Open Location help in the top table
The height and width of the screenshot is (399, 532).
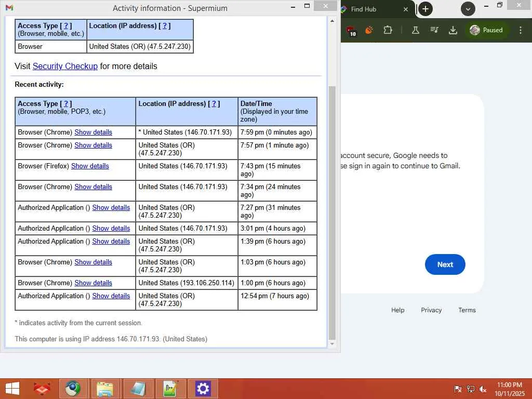[x=165, y=26]
